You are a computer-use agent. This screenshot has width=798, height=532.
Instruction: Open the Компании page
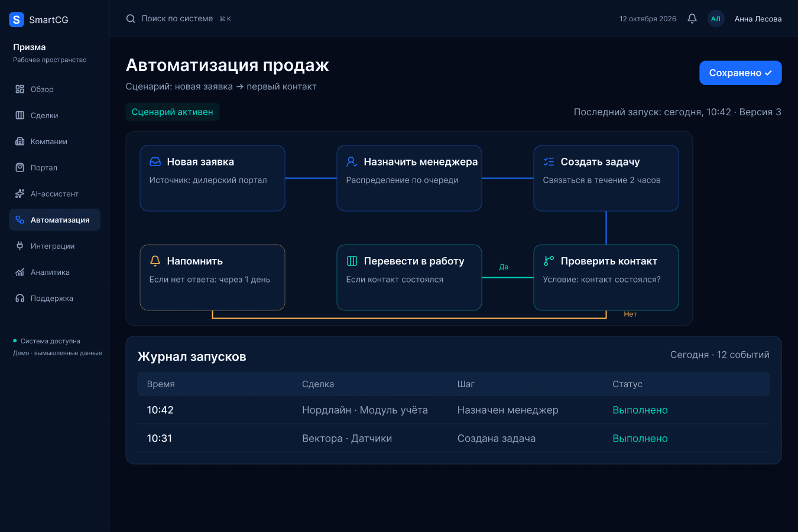[54, 141]
